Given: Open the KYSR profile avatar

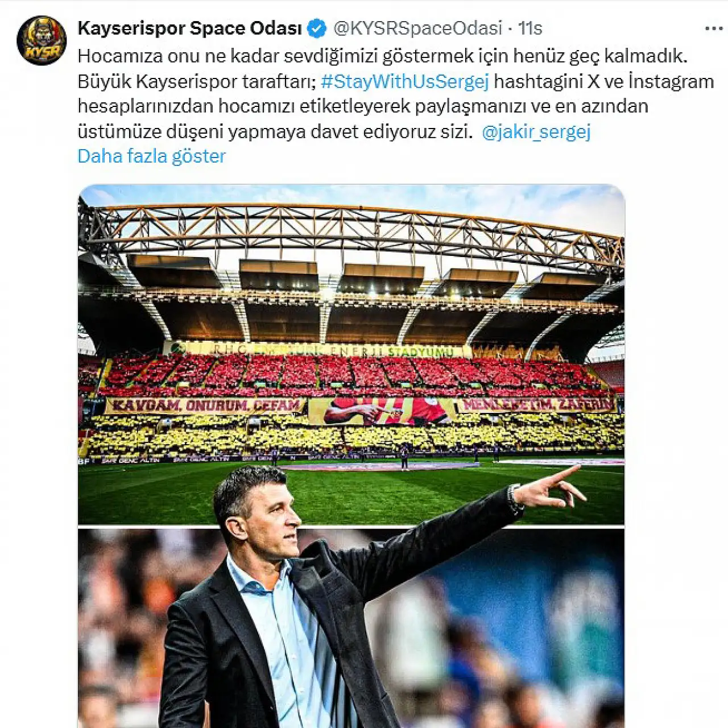Looking at the screenshot, I should tap(42, 40).
